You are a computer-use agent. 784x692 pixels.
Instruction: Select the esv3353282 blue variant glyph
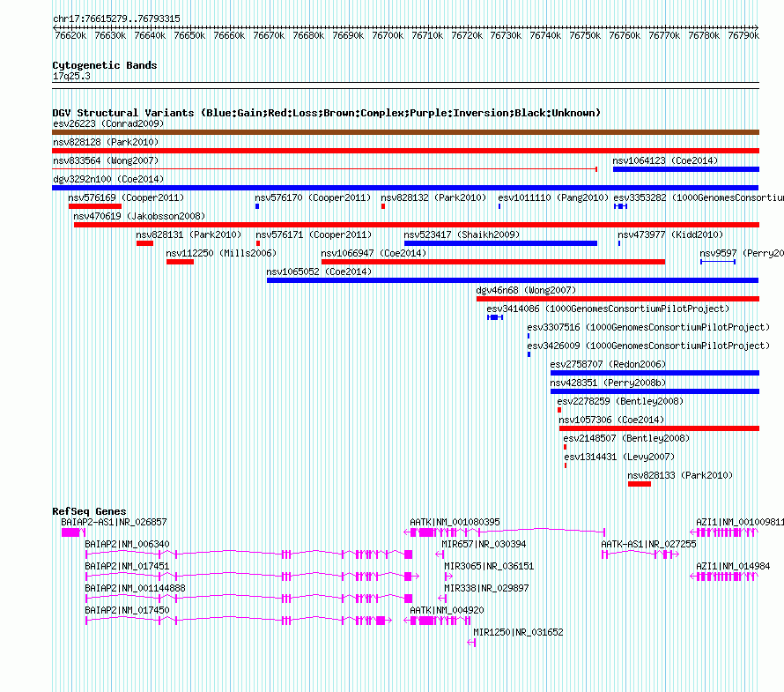(620, 206)
